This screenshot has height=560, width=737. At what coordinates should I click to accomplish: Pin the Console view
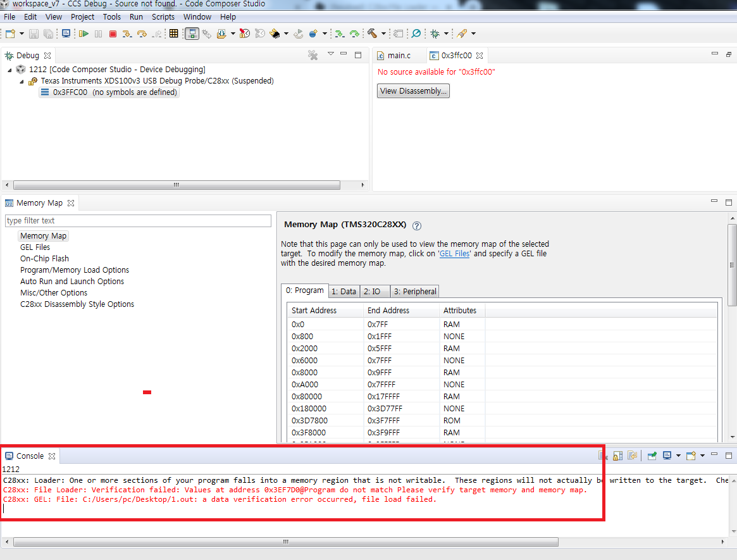coord(652,456)
